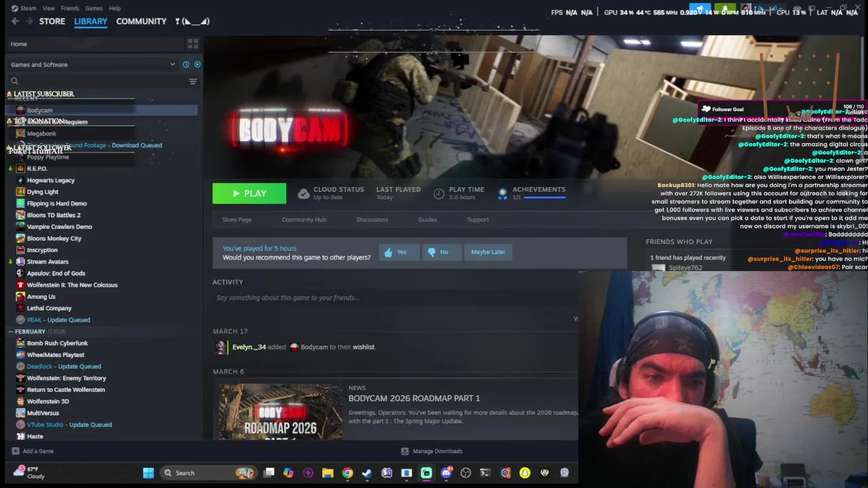The image size is (868, 488).
Task: Click Add a Game plus button
Action: (x=15, y=451)
